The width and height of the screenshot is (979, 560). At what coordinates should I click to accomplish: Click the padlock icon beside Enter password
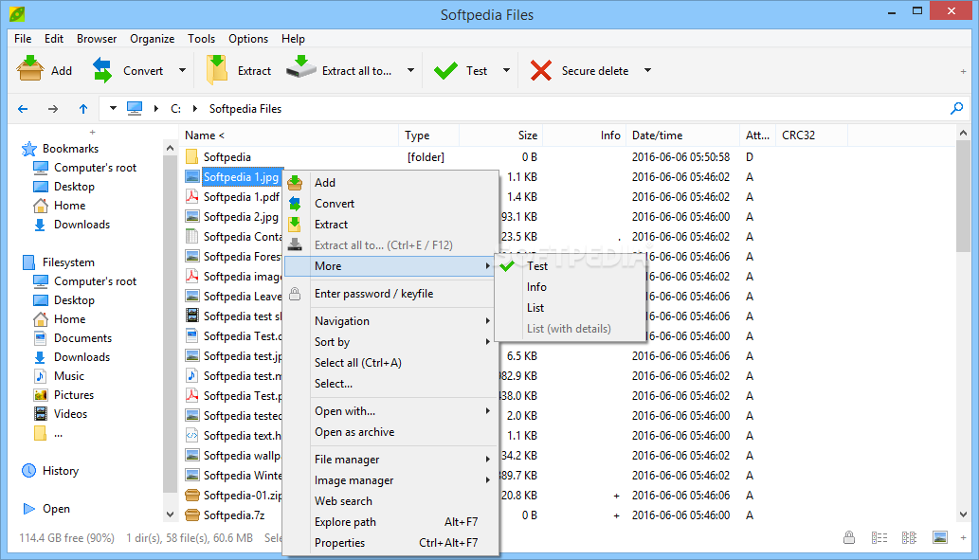295,294
